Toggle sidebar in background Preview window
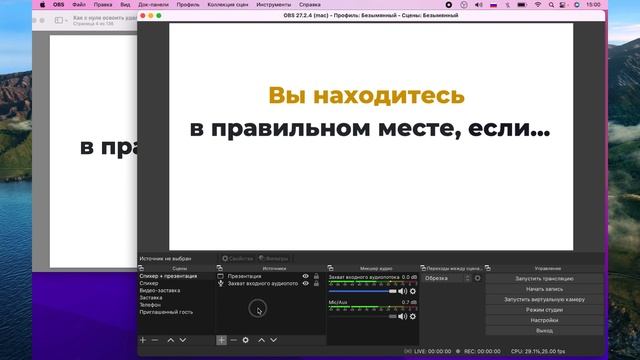640x360 pixels. click(60, 20)
